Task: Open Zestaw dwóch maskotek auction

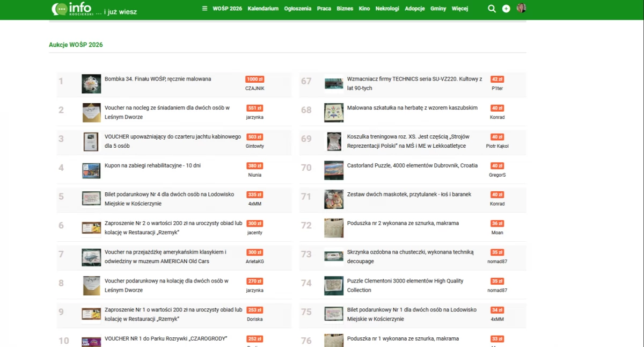Action: click(x=409, y=194)
